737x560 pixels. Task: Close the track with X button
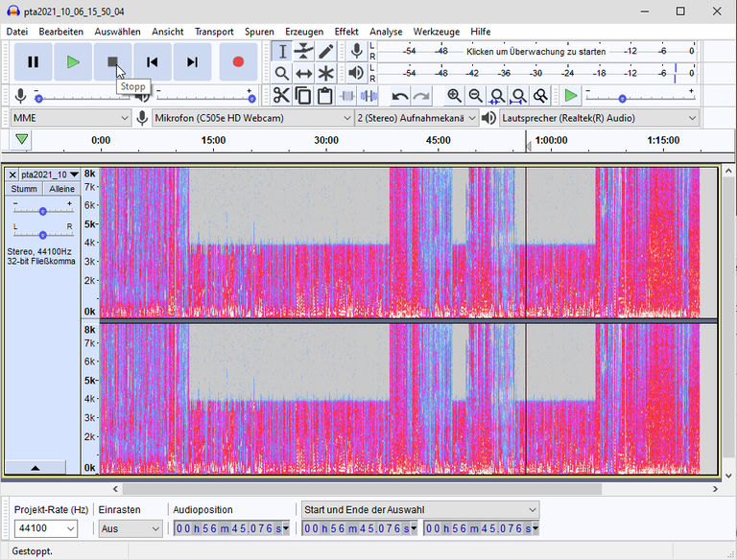pos(12,175)
